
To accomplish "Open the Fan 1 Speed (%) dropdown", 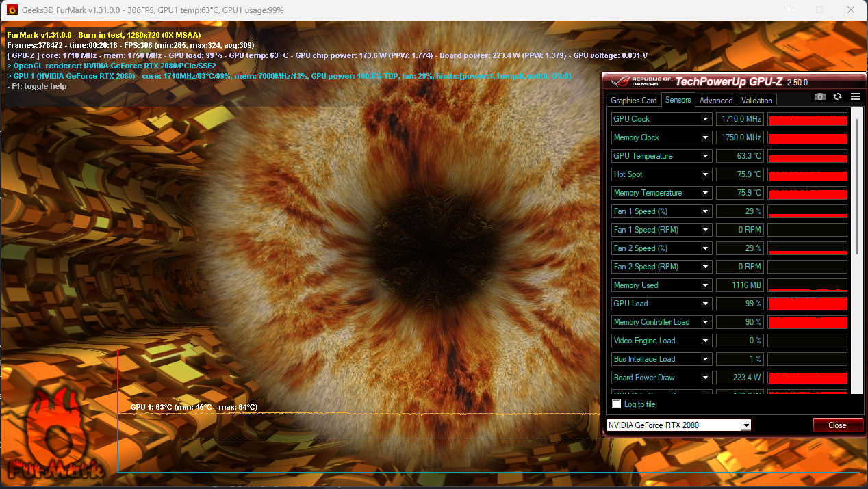I will pyautogui.click(x=705, y=211).
